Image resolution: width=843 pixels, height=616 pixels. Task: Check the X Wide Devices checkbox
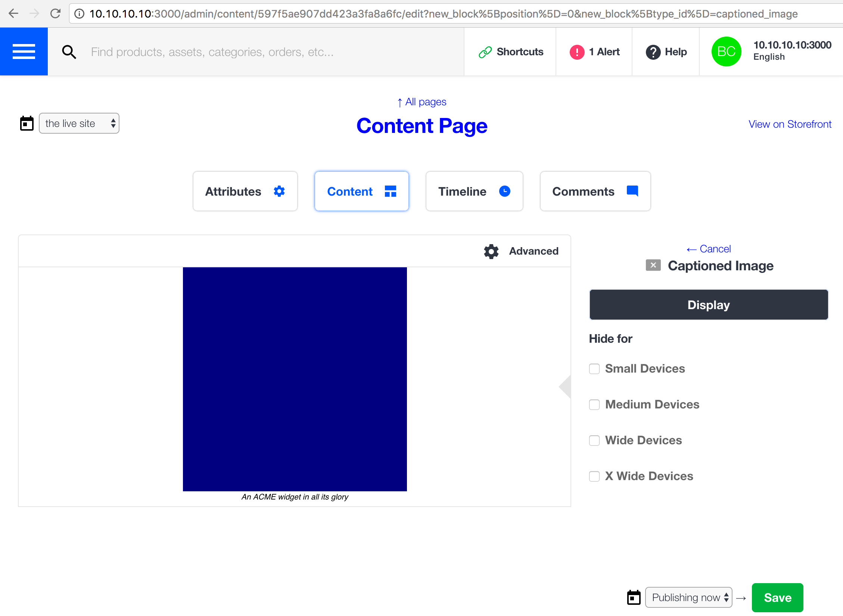click(x=594, y=476)
